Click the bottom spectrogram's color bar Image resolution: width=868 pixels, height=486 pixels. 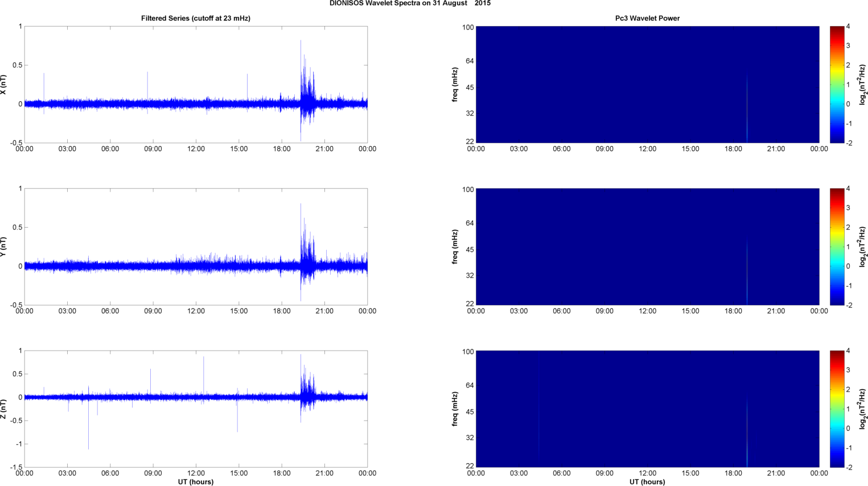point(837,409)
